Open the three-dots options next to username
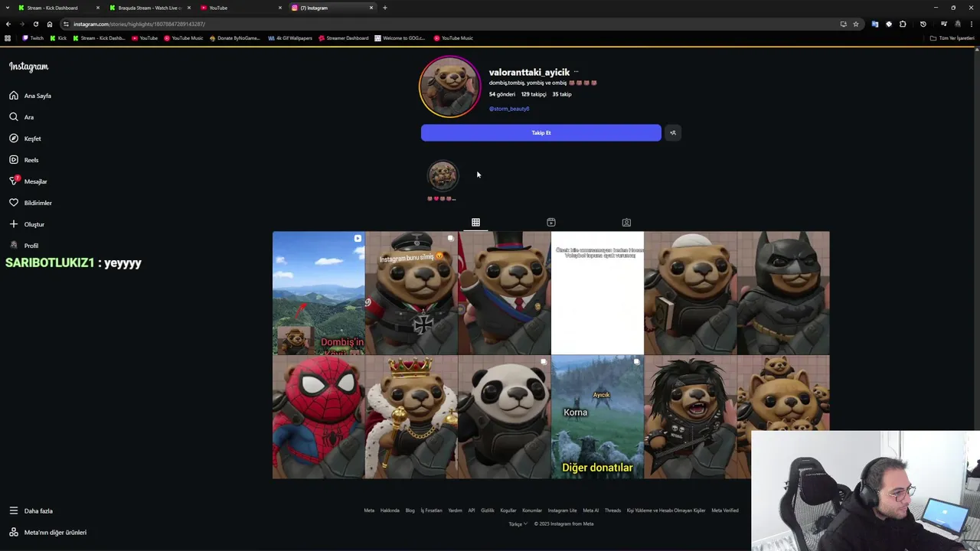Viewport: 980px width, 551px height. click(x=576, y=72)
